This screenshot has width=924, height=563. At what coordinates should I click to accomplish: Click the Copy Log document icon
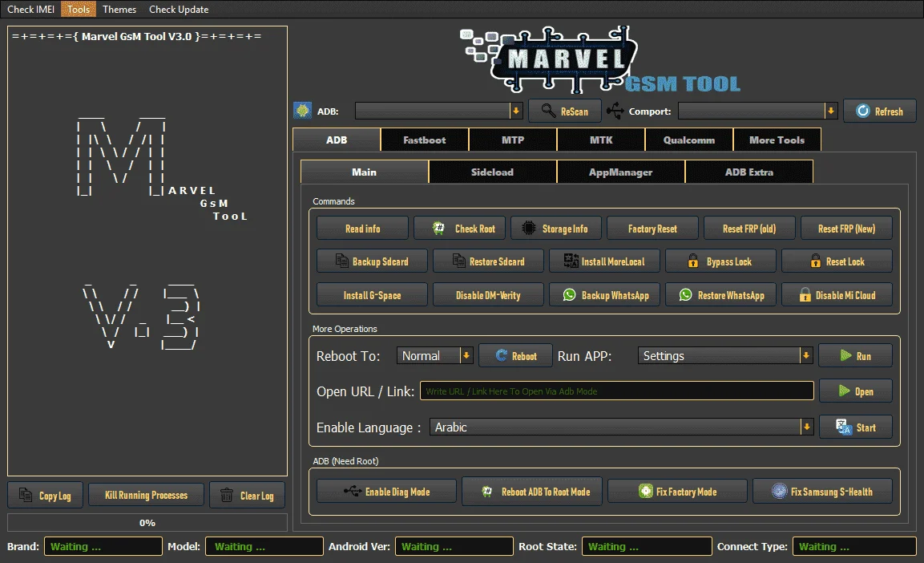26,495
